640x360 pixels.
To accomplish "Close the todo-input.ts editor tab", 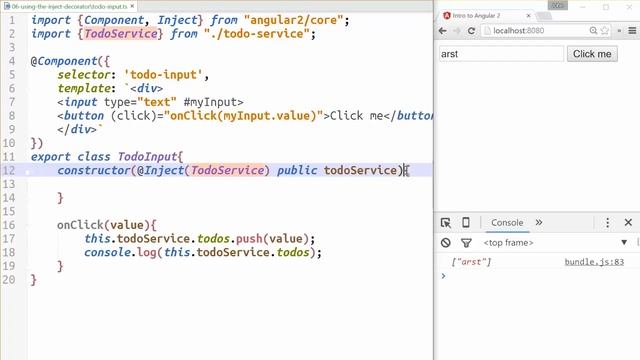I will (x=132, y=6).
